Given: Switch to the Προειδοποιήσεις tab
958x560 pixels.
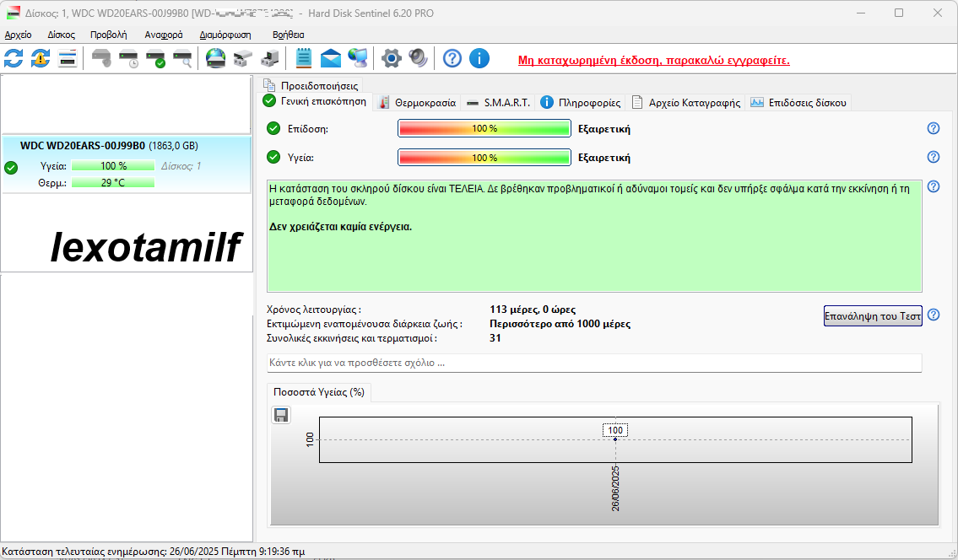Looking at the screenshot, I should (311, 85).
